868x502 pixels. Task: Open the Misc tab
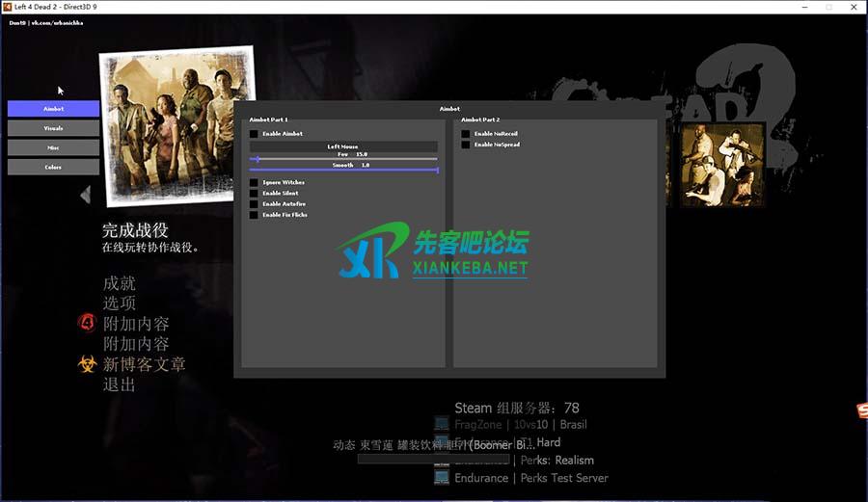(x=53, y=147)
